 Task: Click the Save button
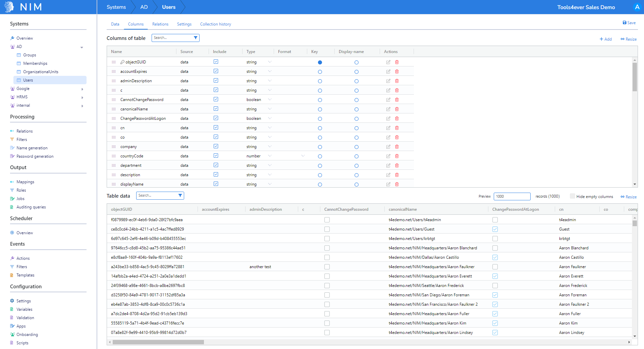(x=629, y=22)
